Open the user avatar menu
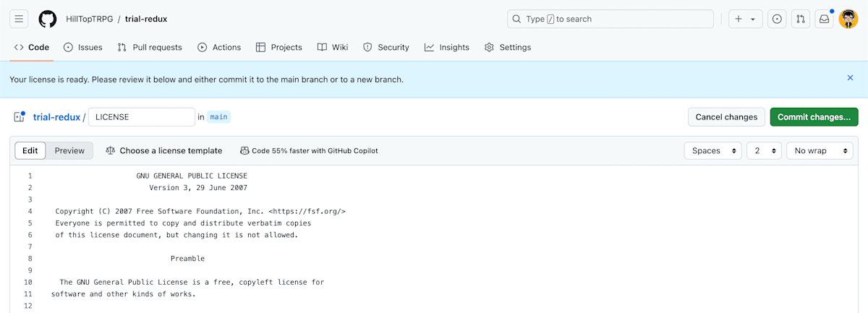 coord(848,19)
